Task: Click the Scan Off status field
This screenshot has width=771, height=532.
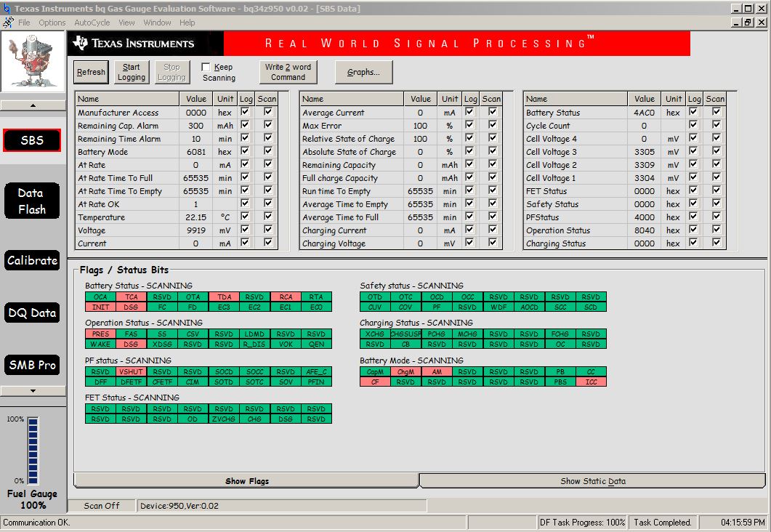Action: click(x=101, y=505)
